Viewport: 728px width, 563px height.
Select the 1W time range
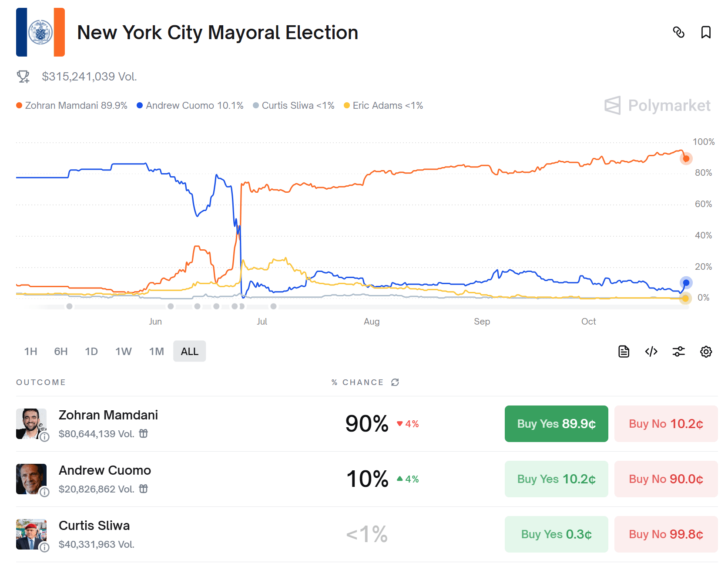point(124,352)
